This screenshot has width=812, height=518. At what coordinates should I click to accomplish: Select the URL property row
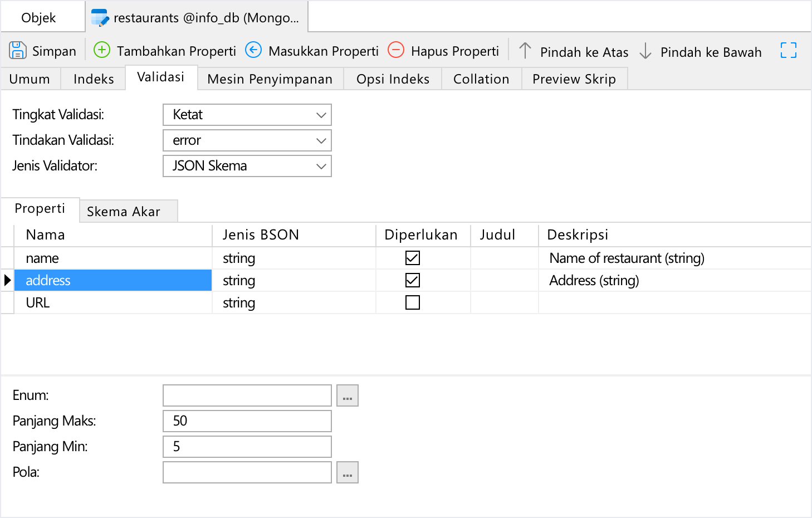coord(111,303)
